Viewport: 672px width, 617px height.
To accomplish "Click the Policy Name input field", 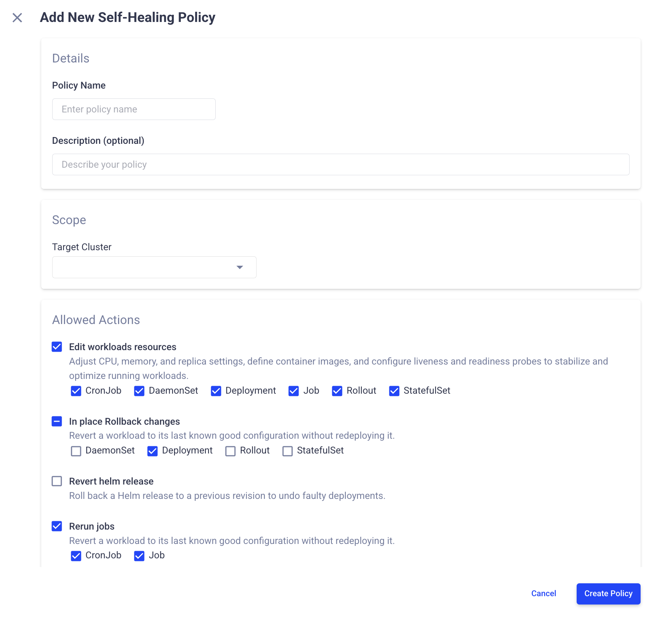I will click(x=134, y=109).
